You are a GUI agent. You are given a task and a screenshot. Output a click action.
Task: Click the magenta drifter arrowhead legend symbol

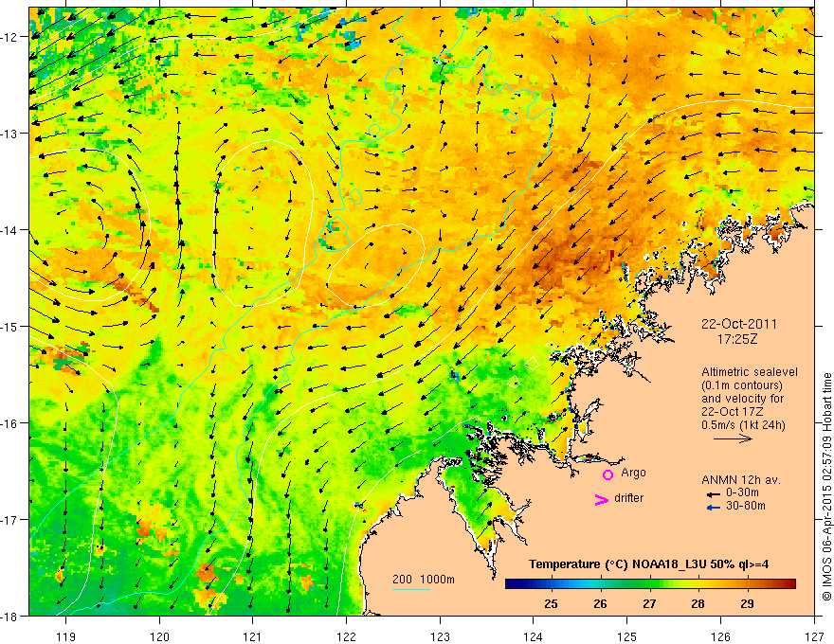click(602, 499)
